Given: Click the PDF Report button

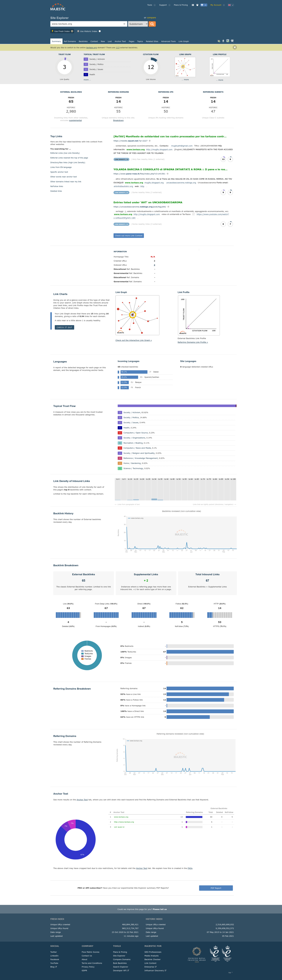Looking at the screenshot, I should pyautogui.click(x=216, y=888).
